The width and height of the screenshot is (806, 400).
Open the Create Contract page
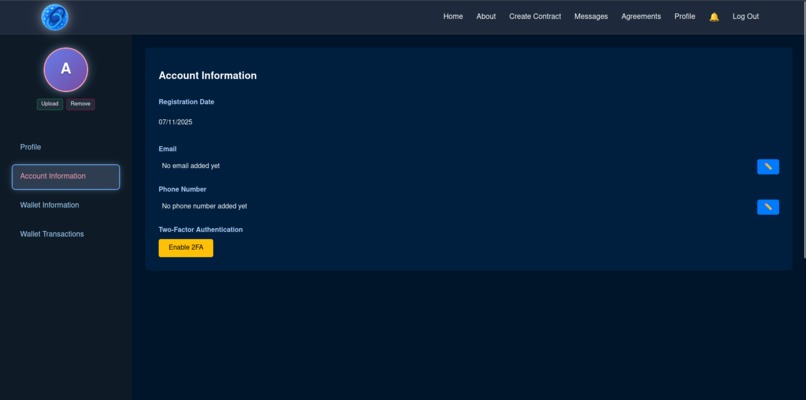pos(535,16)
